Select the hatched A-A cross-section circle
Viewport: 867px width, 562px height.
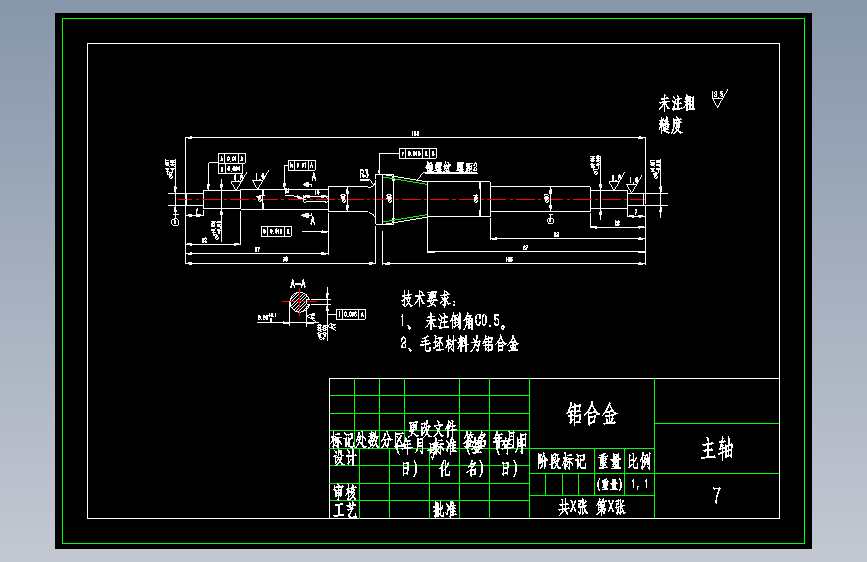tap(300, 303)
